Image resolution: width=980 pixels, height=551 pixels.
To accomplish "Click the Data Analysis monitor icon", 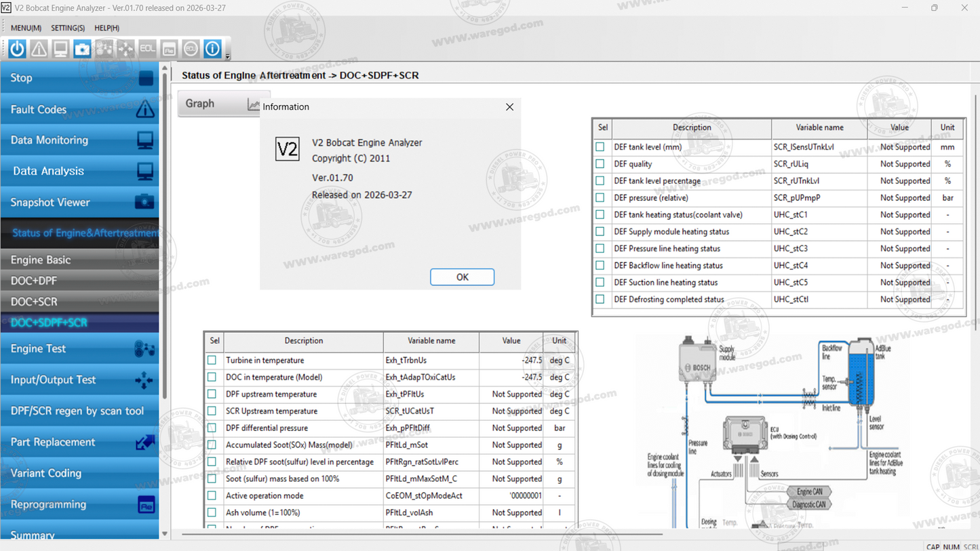I will pos(145,171).
